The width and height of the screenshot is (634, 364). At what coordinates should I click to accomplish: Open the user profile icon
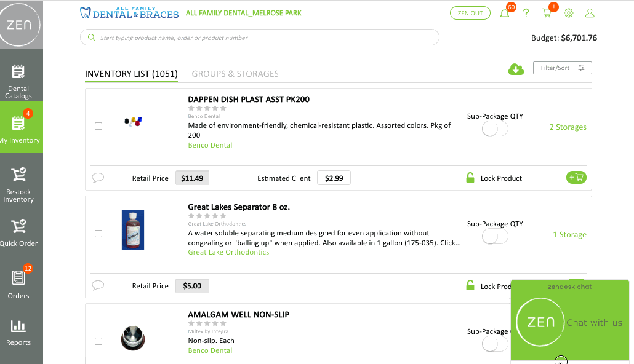590,14
